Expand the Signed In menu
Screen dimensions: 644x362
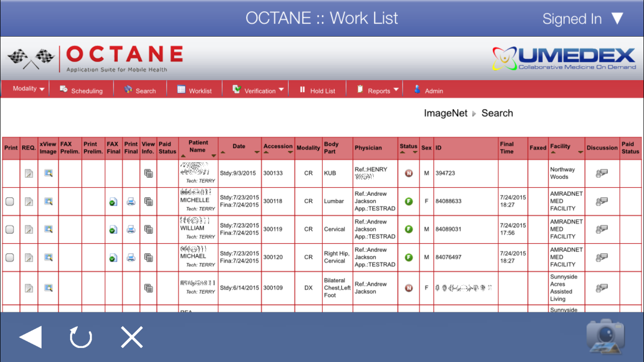(583, 19)
